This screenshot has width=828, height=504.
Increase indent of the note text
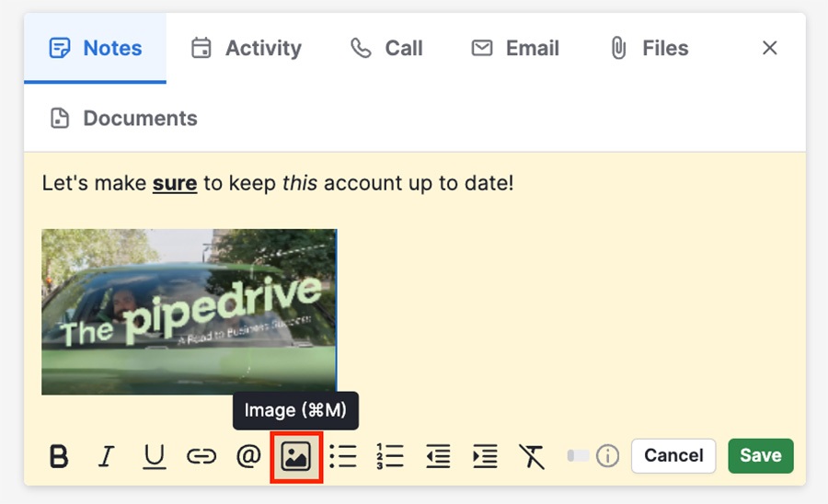pos(485,456)
